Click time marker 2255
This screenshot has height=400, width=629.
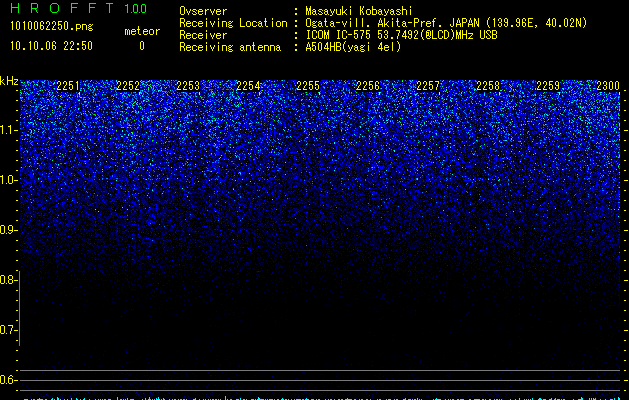click(308, 86)
